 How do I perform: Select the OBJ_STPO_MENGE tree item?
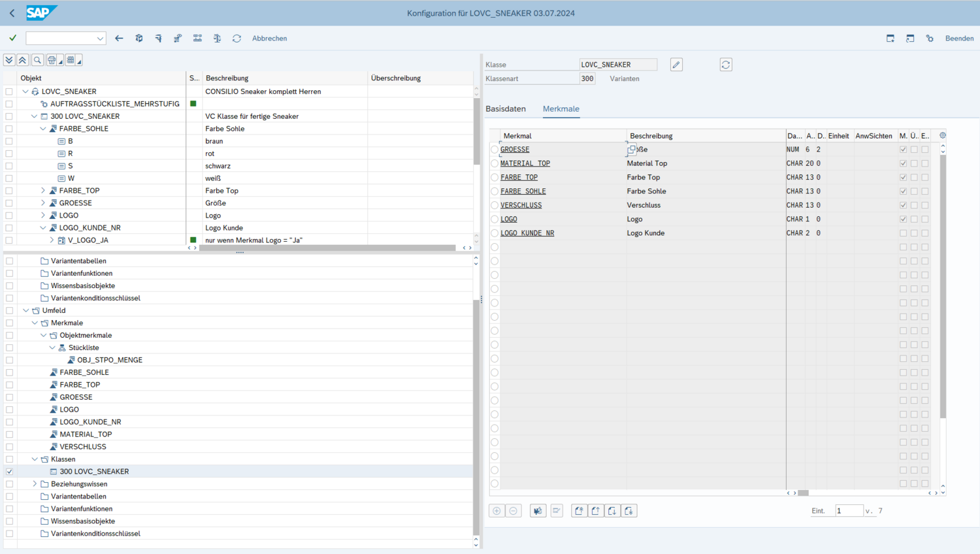[110, 360]
